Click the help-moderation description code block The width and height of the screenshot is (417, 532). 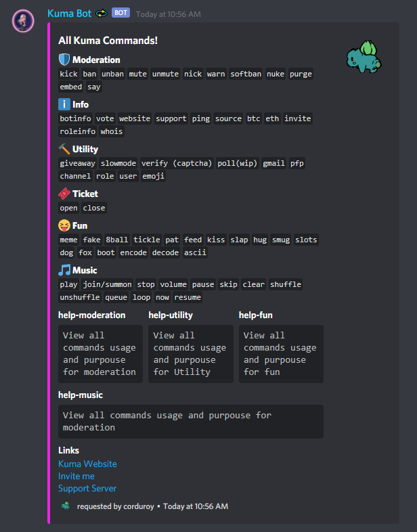(100, 353)
